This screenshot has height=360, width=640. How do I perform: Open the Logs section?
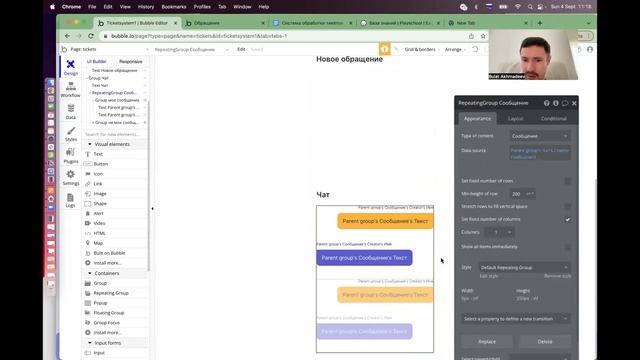71,200
